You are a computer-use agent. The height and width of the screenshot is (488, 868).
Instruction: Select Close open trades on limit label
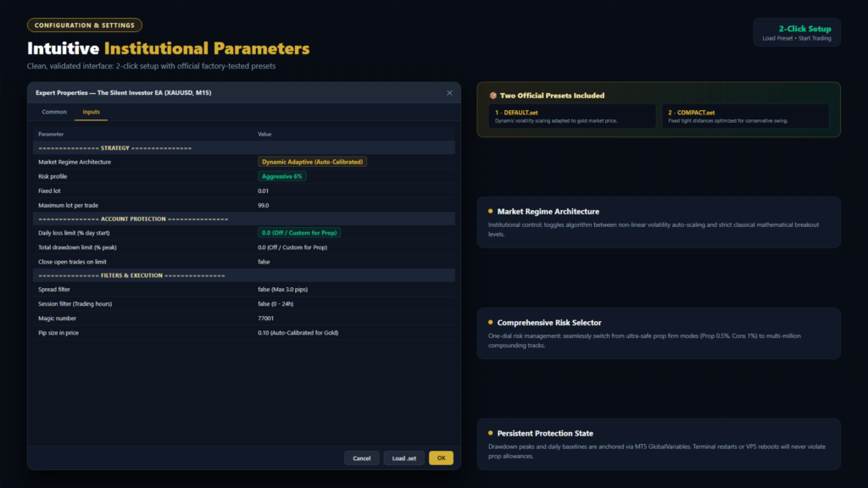pyautogui.click(x=72, y=262)
